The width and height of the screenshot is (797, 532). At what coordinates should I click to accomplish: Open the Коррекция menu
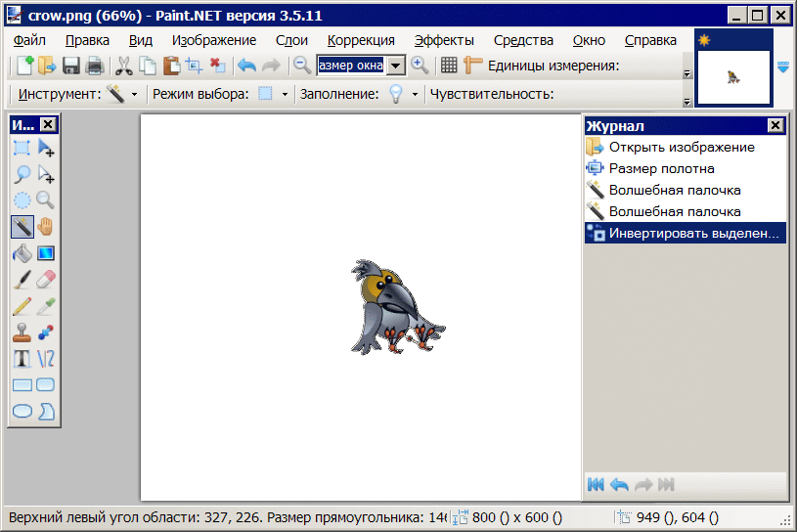361,40
